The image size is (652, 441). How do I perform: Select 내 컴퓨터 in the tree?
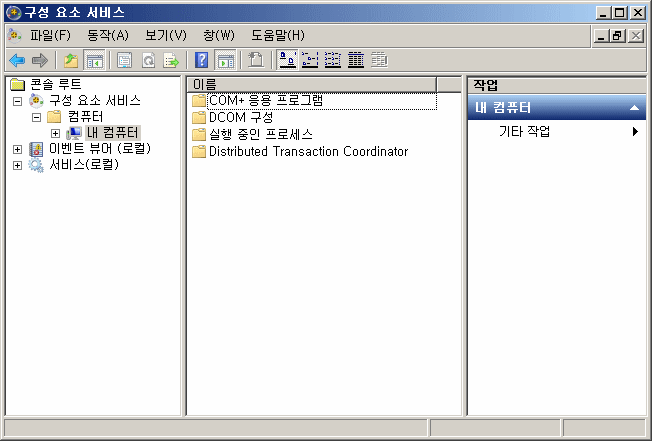pos(113,133)
